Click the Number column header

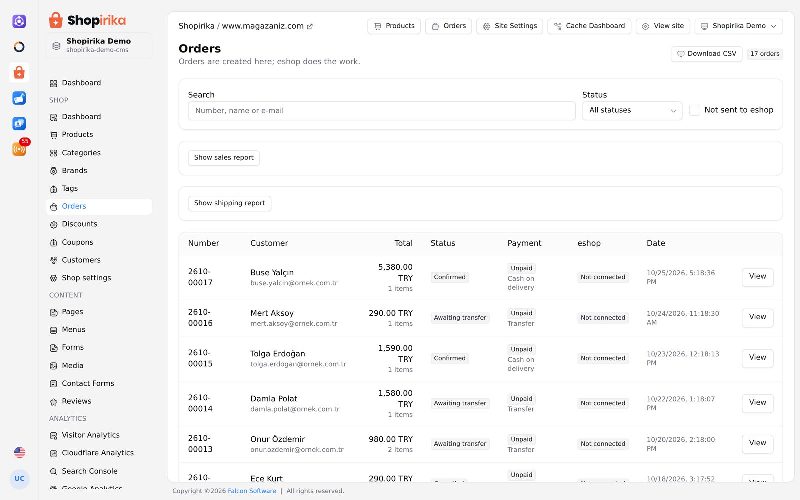point(204,243)
